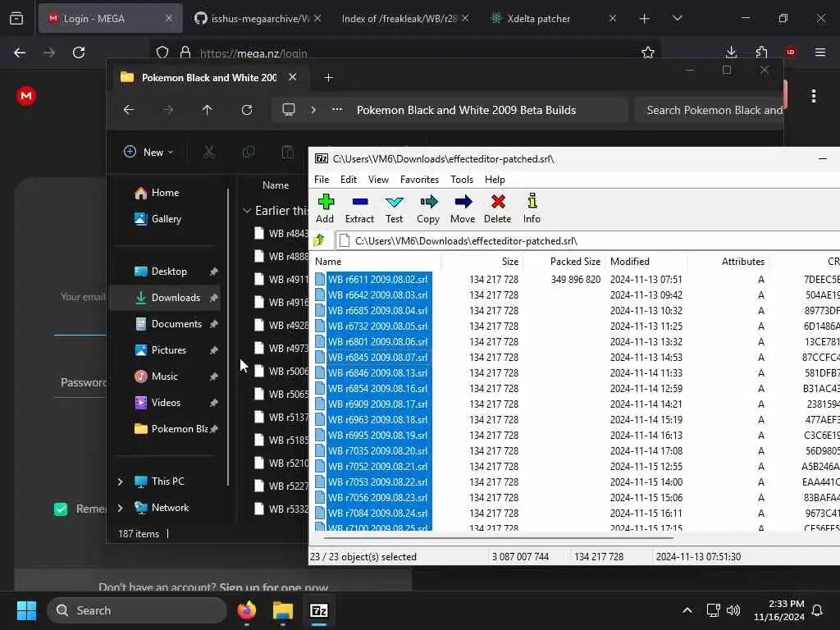The image size is (840, 630).
Task: Expand Network in sidebar tree
Action: coord(121,508)
